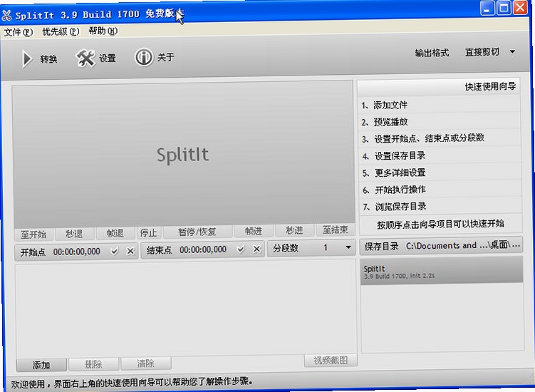535x392 pixels.
Task: Expand the 直接剪切 output format dropdown
Action: (512, 52)
